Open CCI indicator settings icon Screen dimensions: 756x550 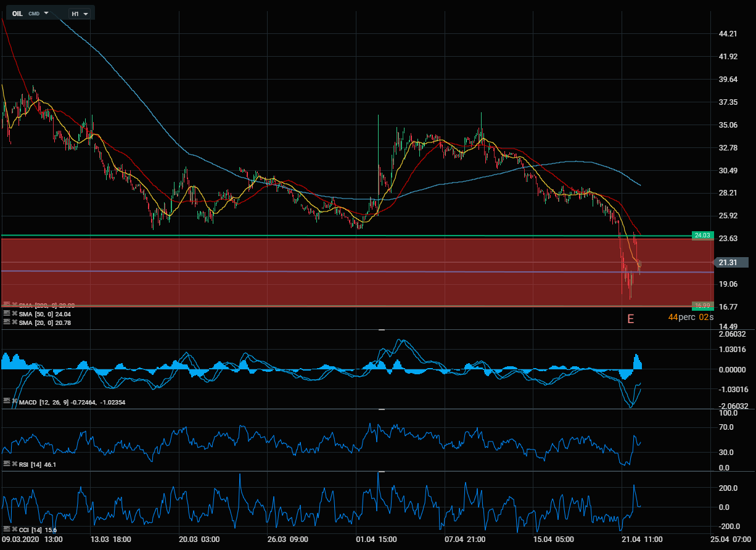tap(6, 530)
